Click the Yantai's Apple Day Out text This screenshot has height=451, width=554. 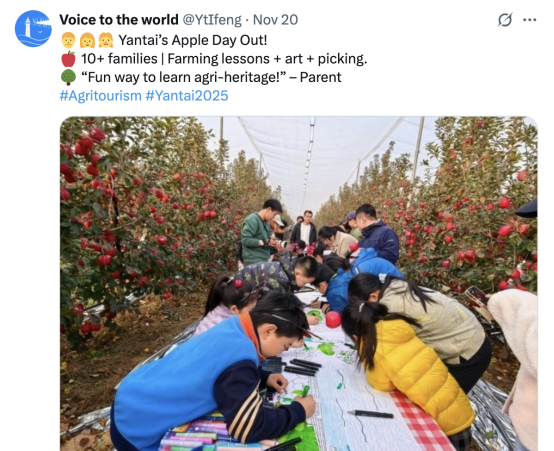tap(193, 40)
